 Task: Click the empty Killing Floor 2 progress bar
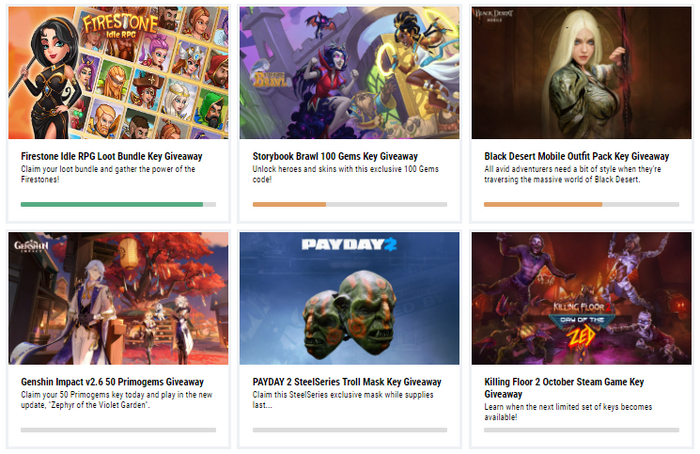[x=581, y=430]
